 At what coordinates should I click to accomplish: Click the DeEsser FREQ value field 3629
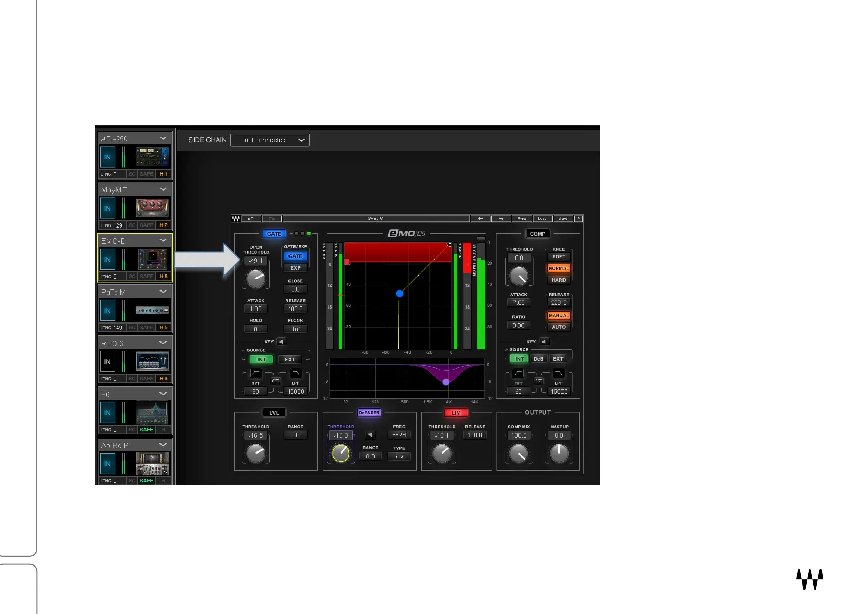click(x=399, y=435)
